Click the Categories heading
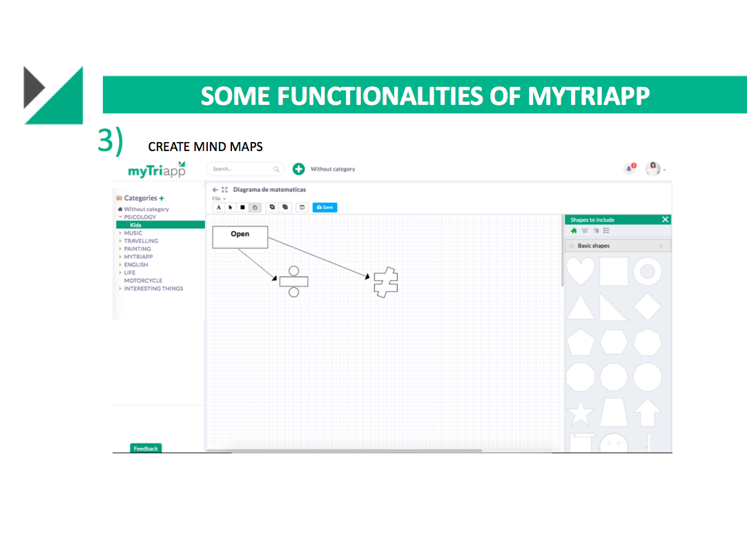 point(140,198)
